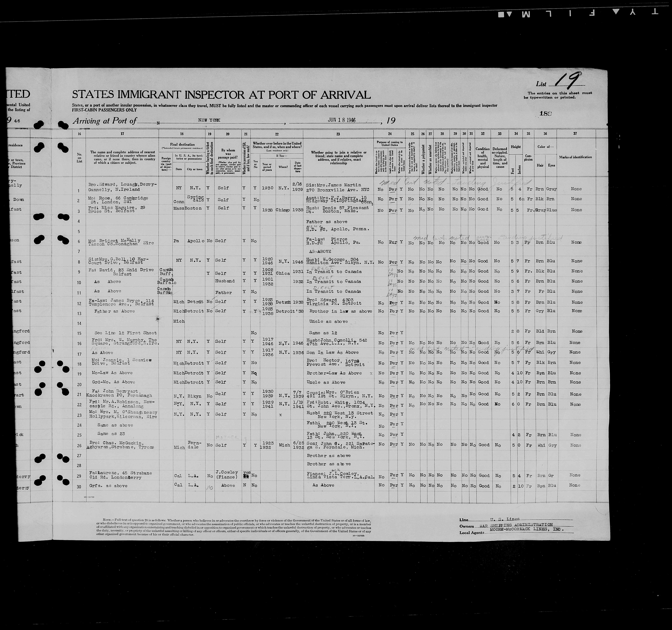Click the entry 'Brother-Law As Above'
Image resolution: width=672 pixels, height=630 pixels.
[x=334, y=373]
